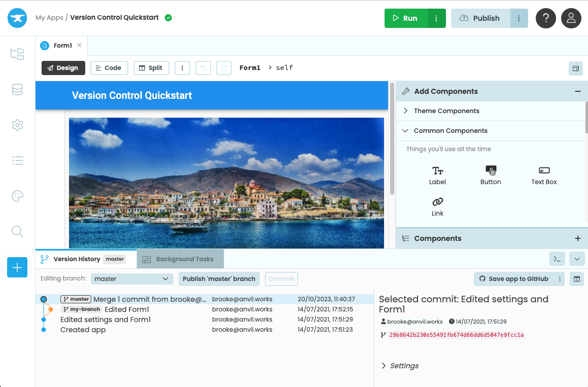Click the undo icon in the toolbar
Viewport: 588px width, 387px height.
coord(203,67)
